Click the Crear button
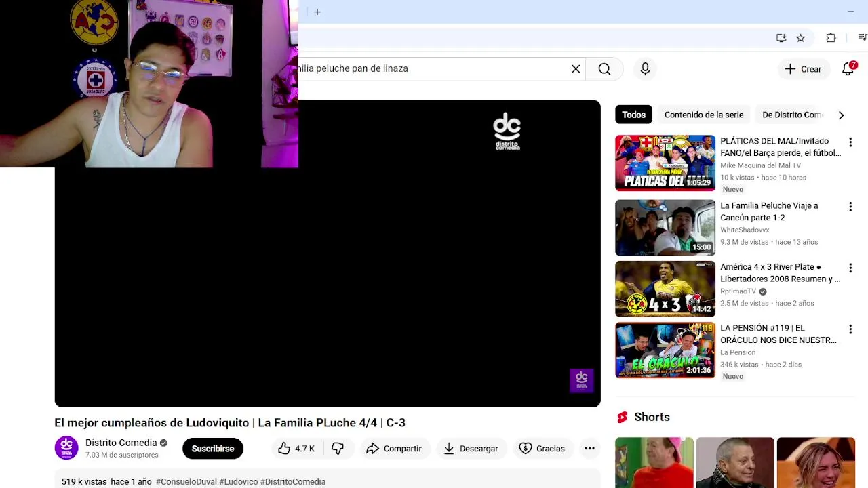868x488 pixels. click(803, 69)
